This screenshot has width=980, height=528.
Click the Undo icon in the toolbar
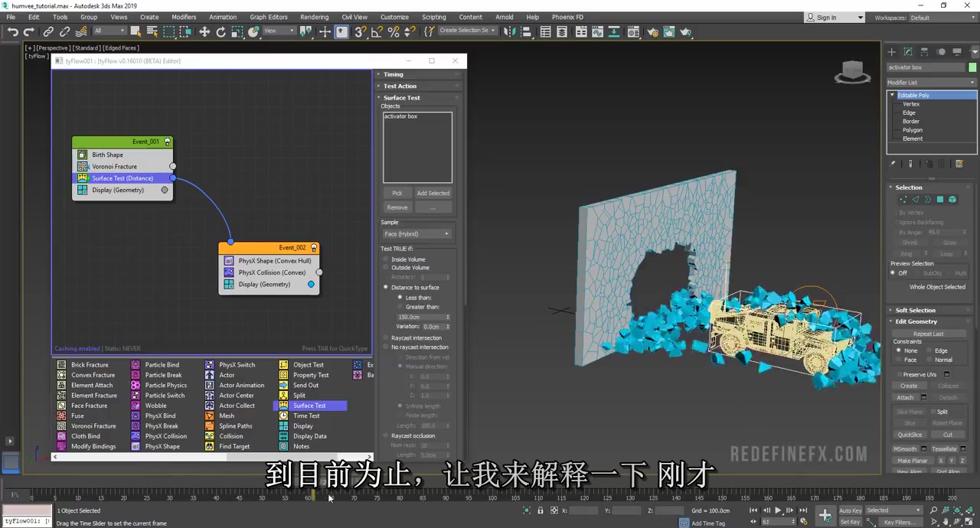pos(13,31)
